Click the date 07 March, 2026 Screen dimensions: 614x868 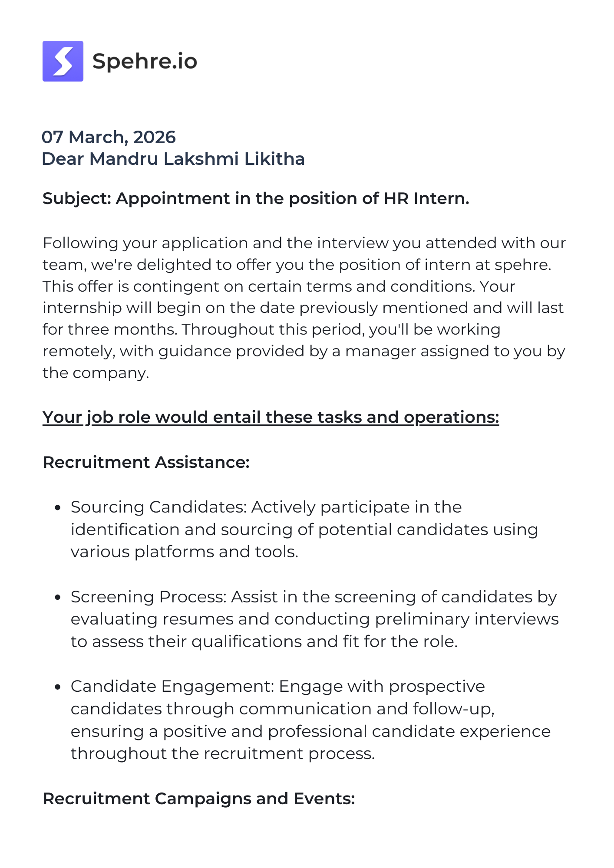(109, 137)
